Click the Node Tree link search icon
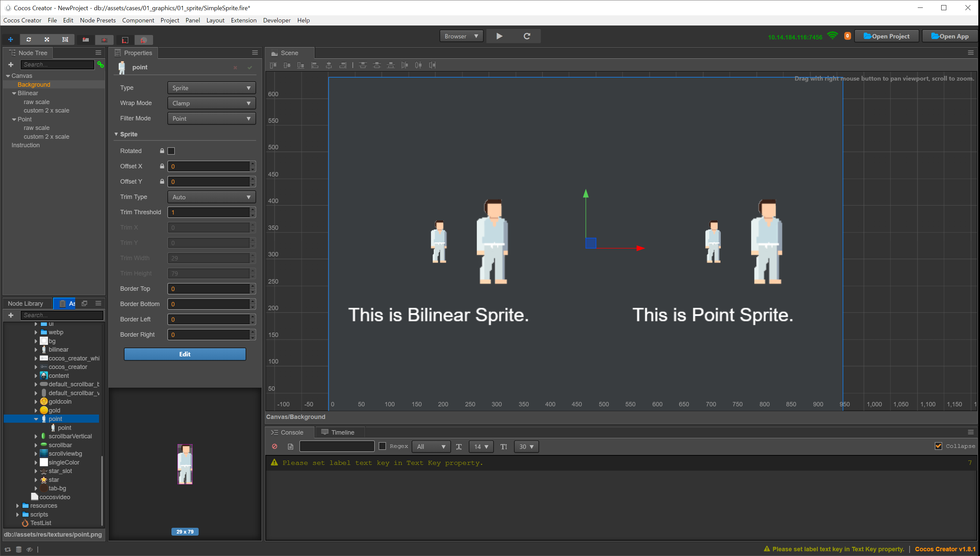The width and height of the screenshot is (980, 556). tap(100, 65)
